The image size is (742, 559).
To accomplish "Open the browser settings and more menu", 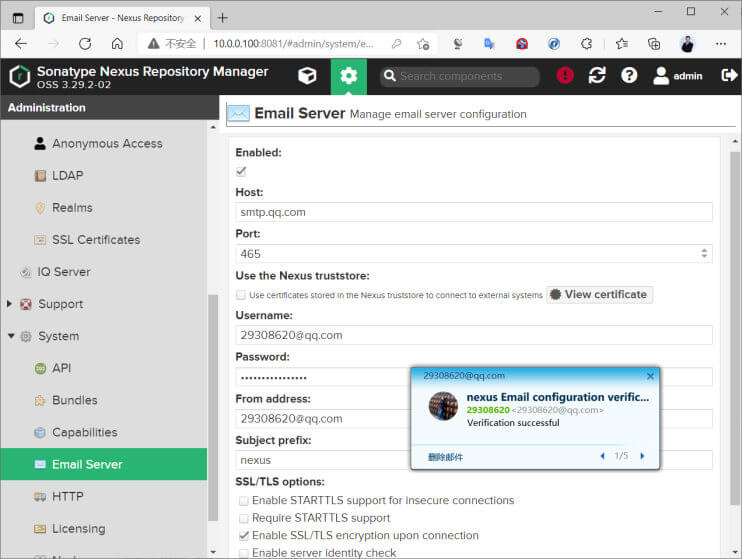I will tap(721, 44).
